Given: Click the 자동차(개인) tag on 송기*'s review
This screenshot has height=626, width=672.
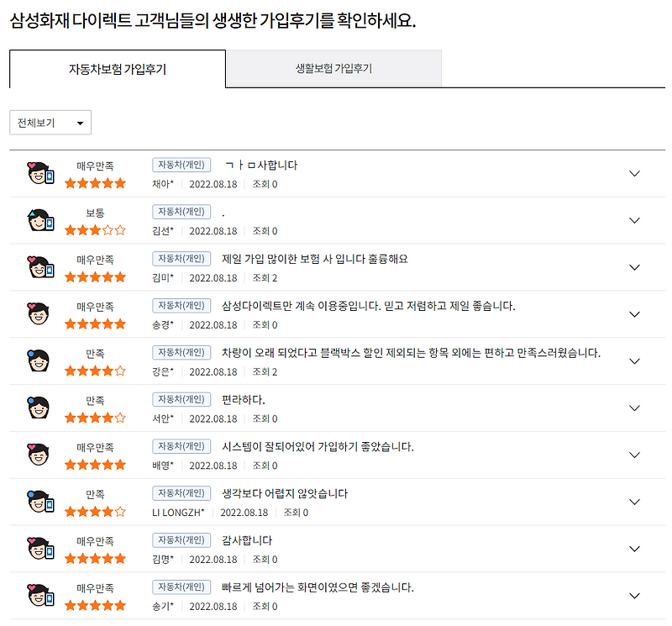Looking at the screenshot, I should (x=181, y=587).
